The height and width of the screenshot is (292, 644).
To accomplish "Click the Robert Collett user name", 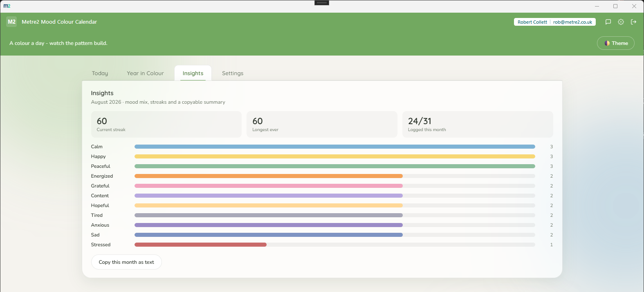I will coord(532,22).
